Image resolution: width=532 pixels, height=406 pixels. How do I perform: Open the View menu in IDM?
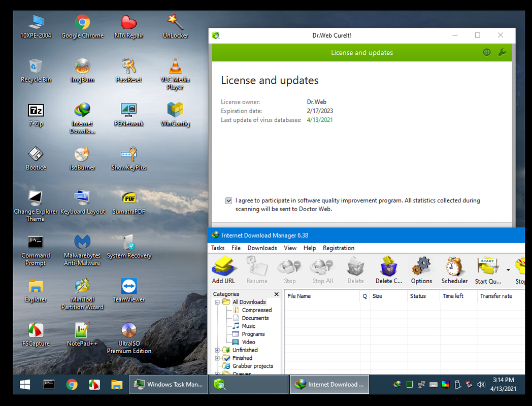(290, 248)
